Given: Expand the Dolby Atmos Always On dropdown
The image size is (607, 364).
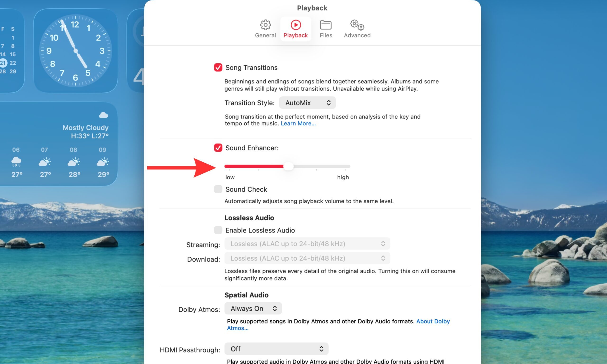Looking at the screenshot, I should (253, 308).
